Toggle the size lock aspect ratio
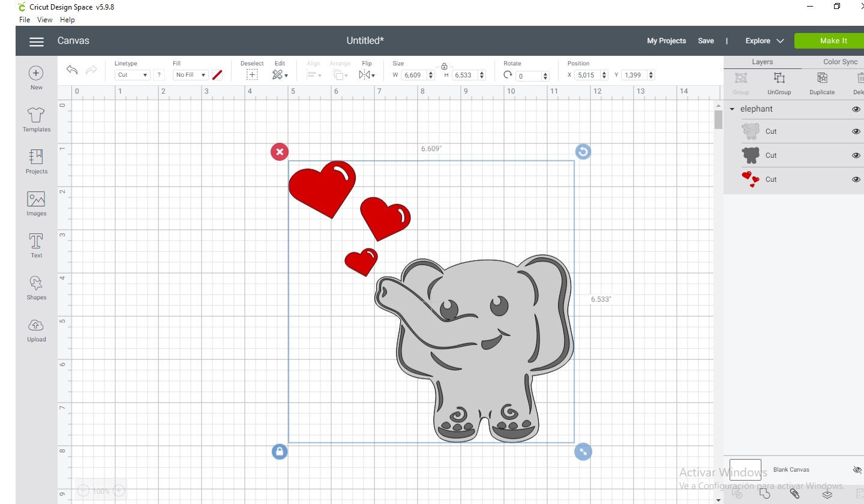This screenshot has height=504, width=864. (x=444, y=67)
